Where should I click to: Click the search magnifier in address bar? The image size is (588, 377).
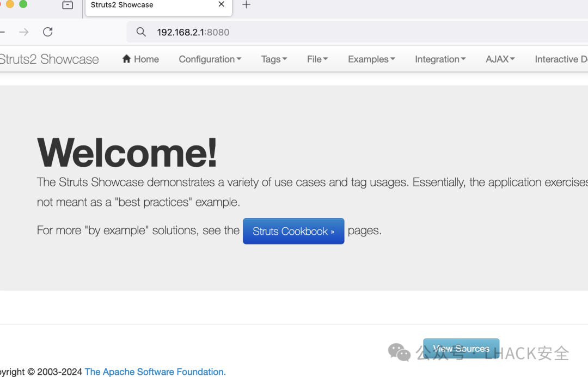141,32
